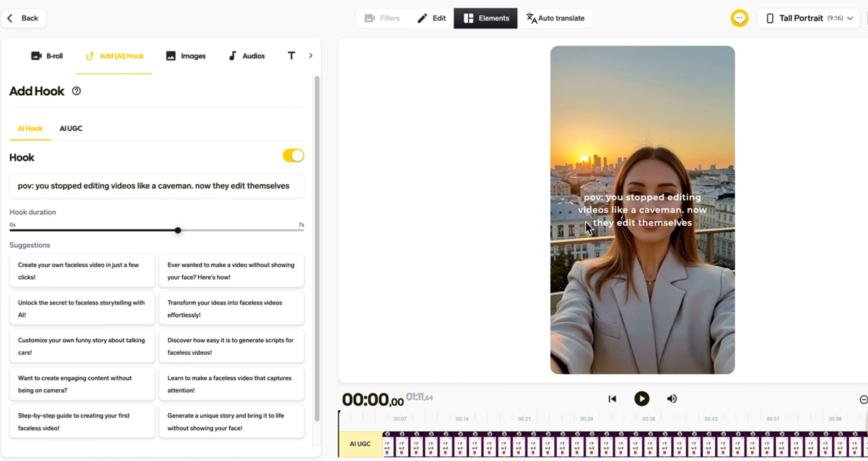Adjust the Hook duration slider handle
The height and width of the screenshot is (461, 868).
click(x=178, y=230)
